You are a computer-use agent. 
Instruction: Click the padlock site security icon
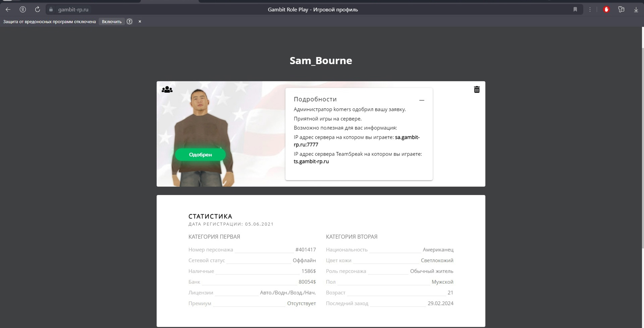pos(51,9)
